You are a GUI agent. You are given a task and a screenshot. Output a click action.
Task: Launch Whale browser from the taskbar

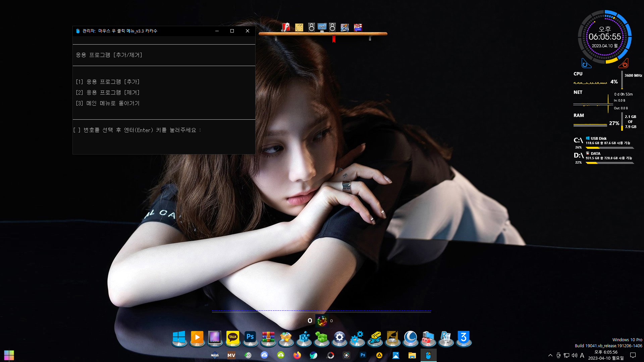pyautogui.click(x=314, y=355)
